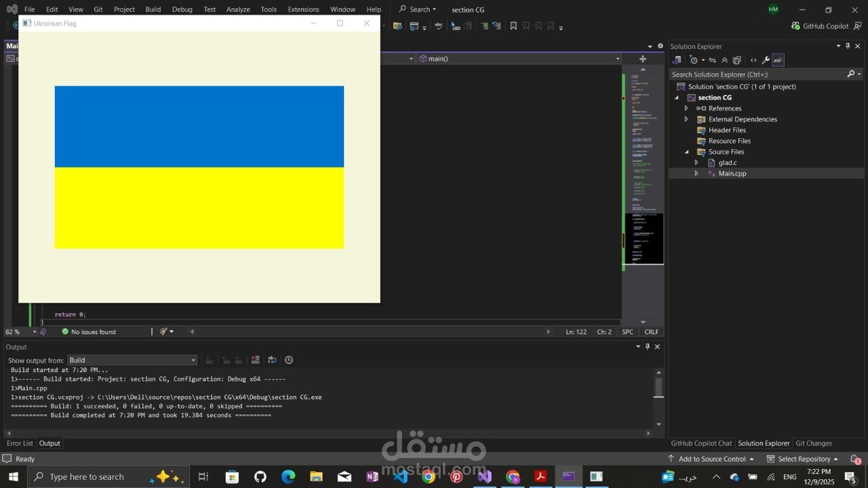
Task: Click the folder icon in the main toolbar
Action: (397, 26)
